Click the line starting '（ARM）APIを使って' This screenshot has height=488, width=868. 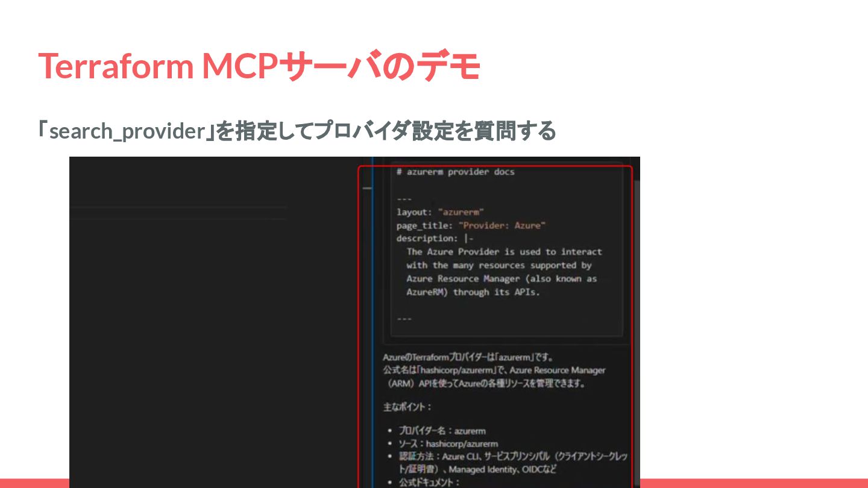tap(485, 383)
